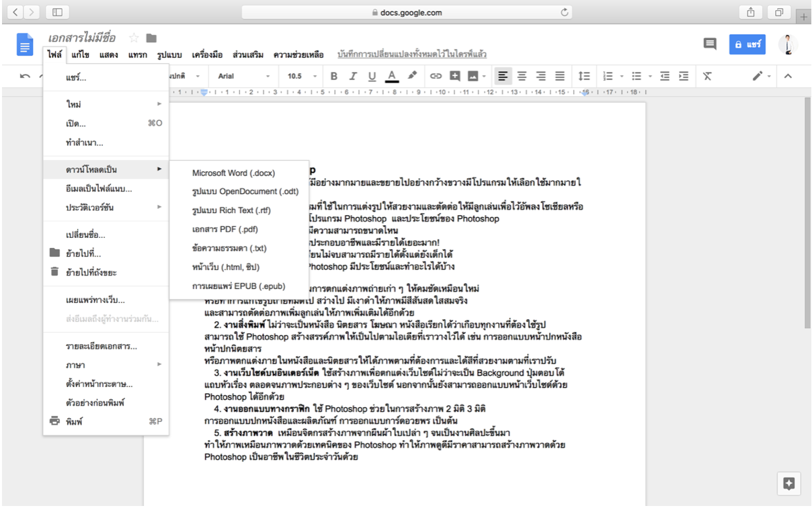The image size is (812, 508).
Task: Star the untitled document
Action: (x=134, y=38)
